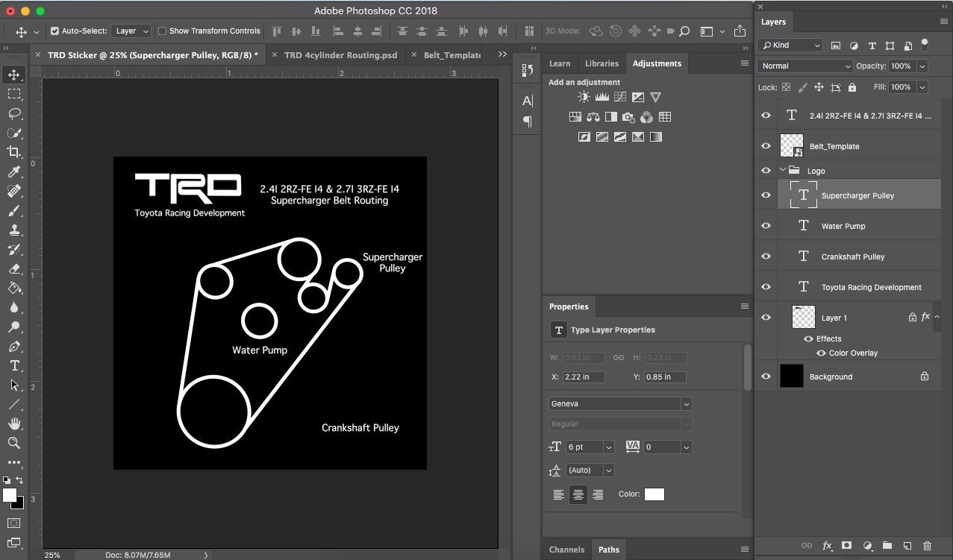
Task: Open the Belt_Template document tab
Action: (452, 55)
